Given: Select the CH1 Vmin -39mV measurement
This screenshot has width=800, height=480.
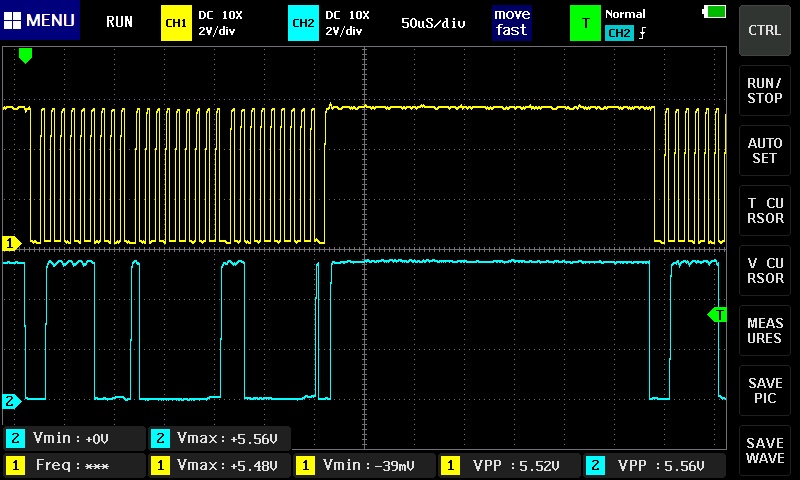Looking at the screenshot, I should click(x=364, y=465).
